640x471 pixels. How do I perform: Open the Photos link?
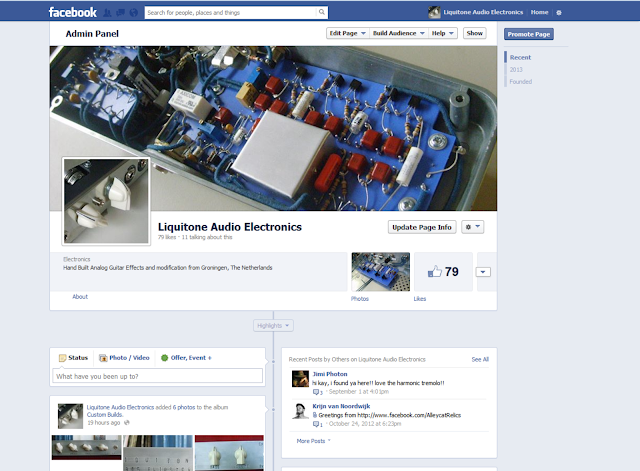click(360, 299)
